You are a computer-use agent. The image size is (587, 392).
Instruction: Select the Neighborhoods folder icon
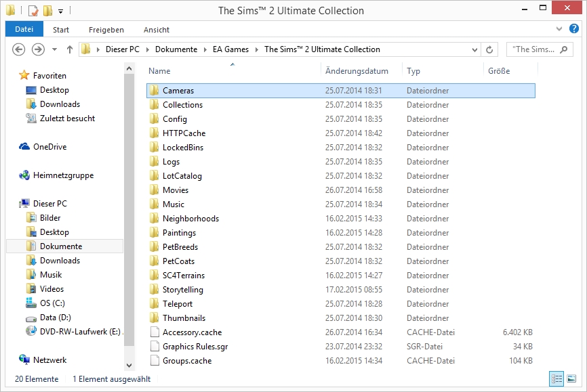click(154, 218)
